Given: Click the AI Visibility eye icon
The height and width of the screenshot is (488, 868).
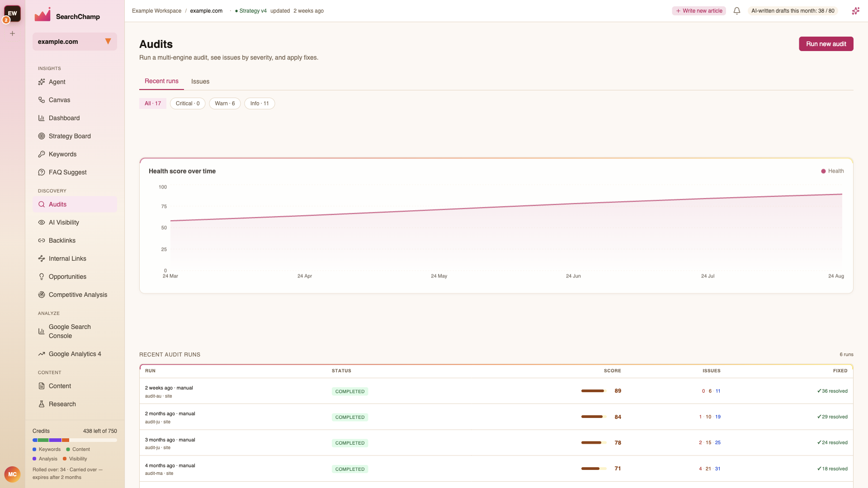Looking at the screenshot, I should [x=42, y=222].
